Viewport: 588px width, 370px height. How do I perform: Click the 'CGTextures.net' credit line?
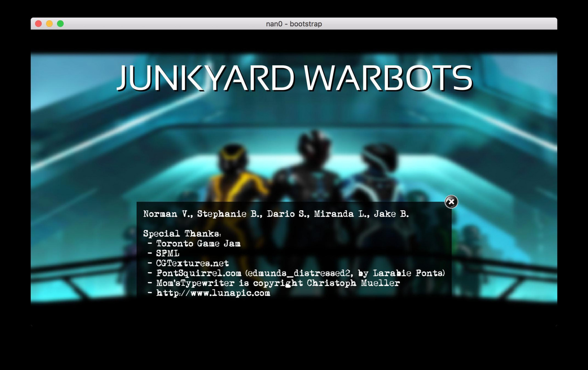[x=188, y=263]
